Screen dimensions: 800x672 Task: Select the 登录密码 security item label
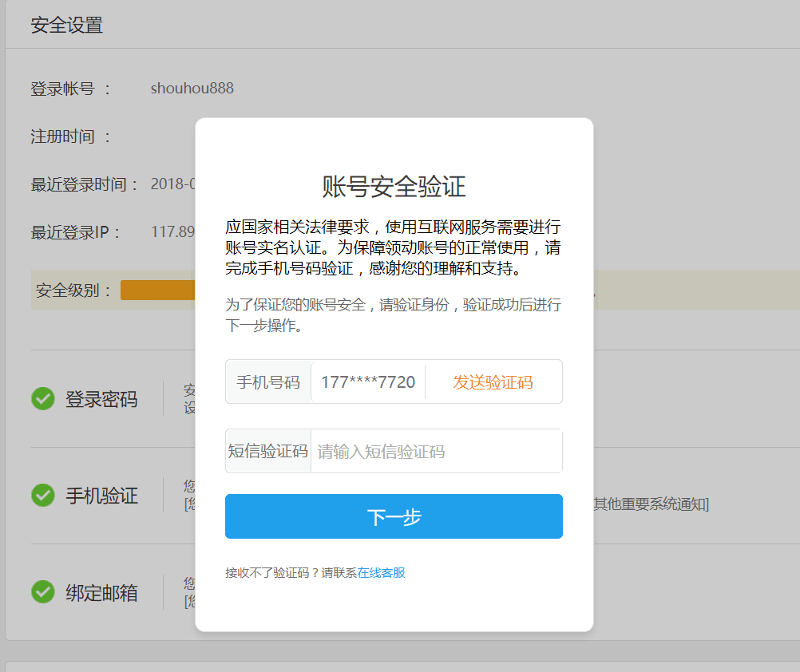pyautogui.click(x=101, y=399)
